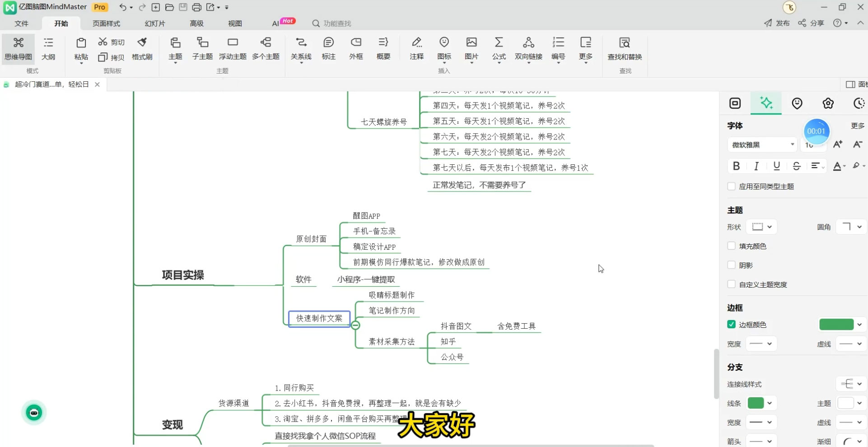Enable the 阴影 shadow checkbox
Screen dimensions: 868x447
pos(732,265)
